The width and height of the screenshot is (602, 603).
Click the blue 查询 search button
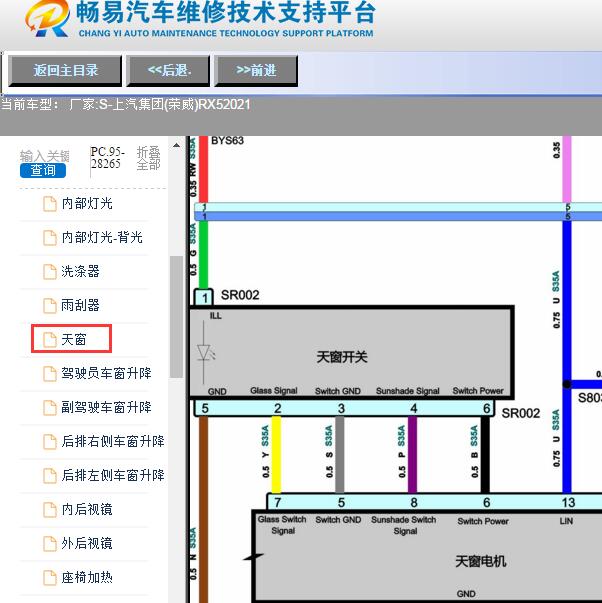43,170
